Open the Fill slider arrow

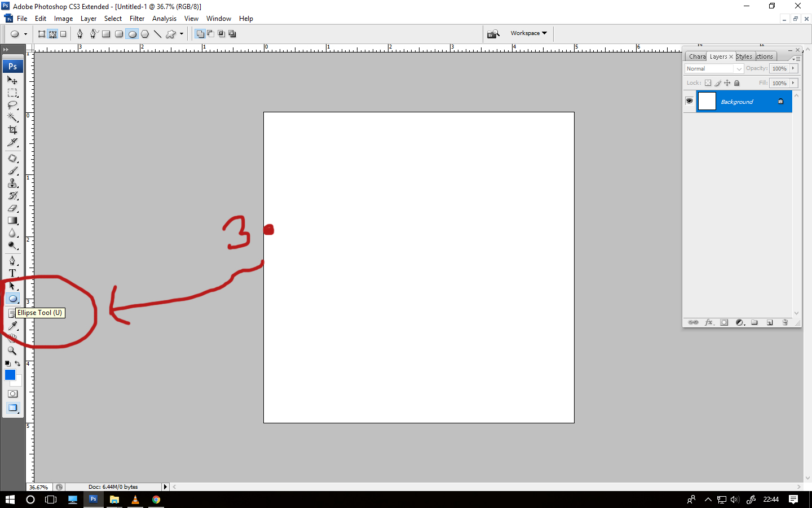(793, 83)
